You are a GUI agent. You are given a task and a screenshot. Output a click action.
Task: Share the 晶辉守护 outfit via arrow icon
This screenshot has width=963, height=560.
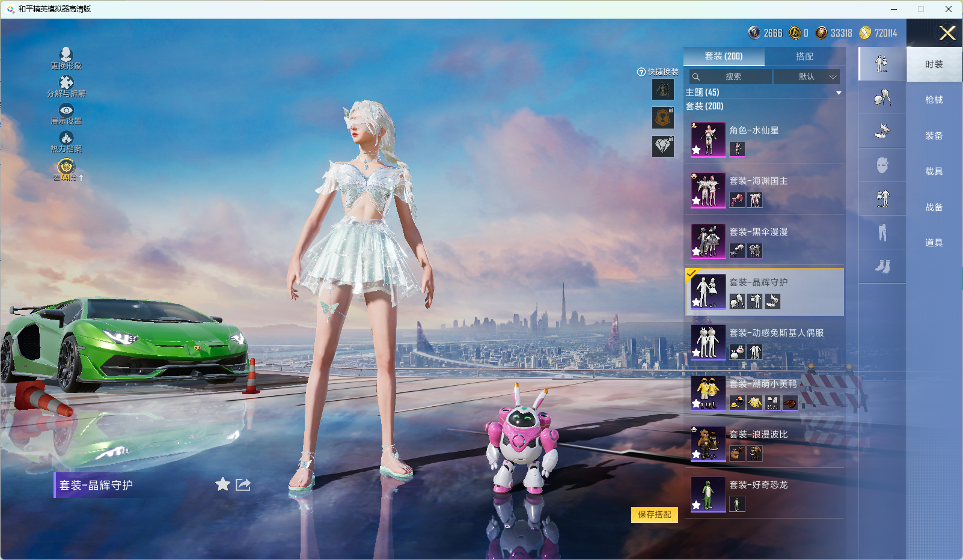243,484
